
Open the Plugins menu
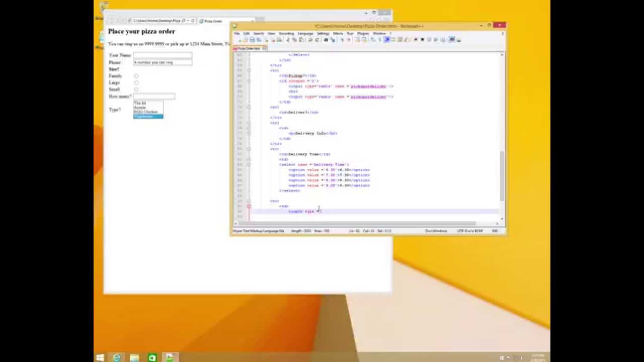click(x=363, y=34)
